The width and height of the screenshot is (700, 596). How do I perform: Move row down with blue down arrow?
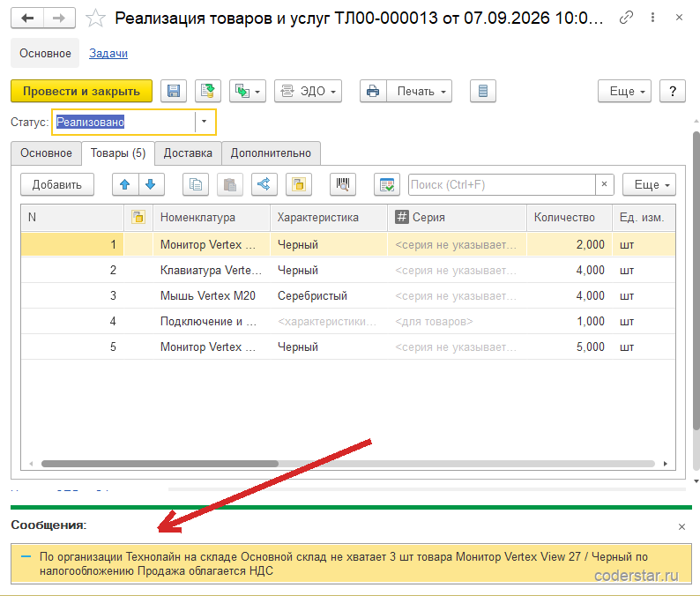pyautogui.click(x=151, y=184)
